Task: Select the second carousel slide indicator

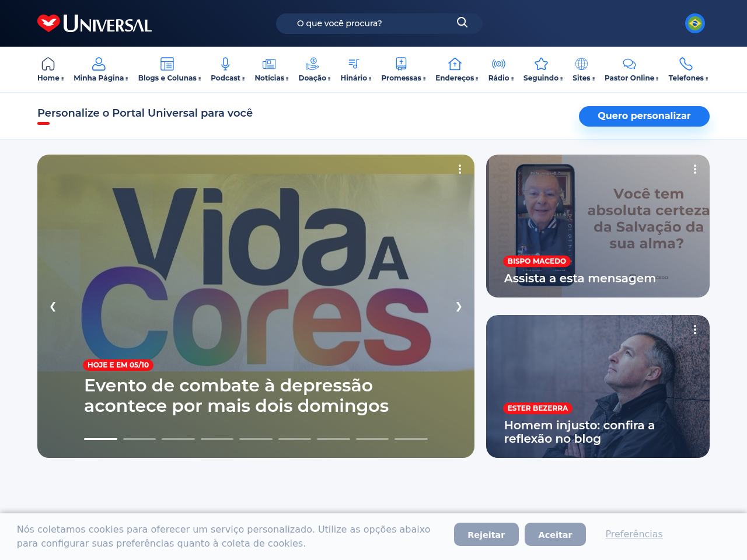Action: pos(139,439)
